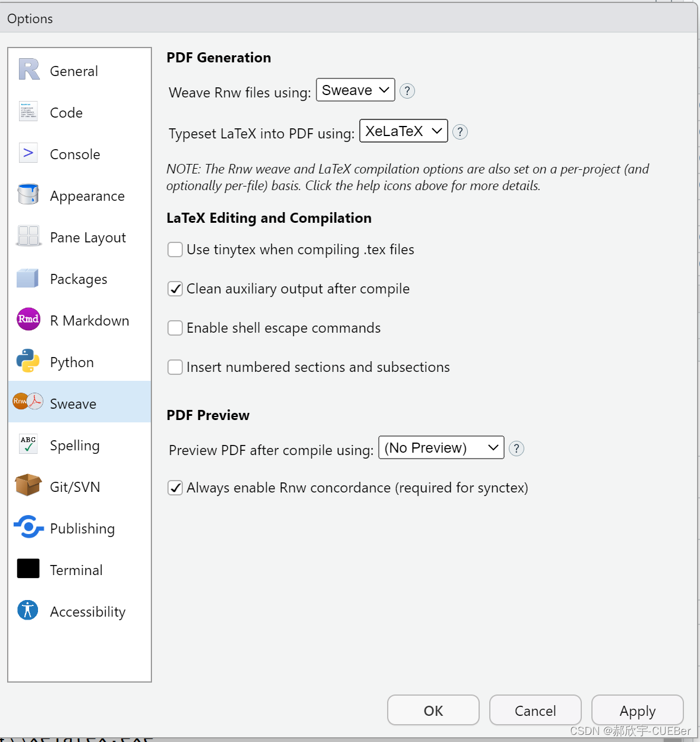Click the General R logo icon
The width and height of the screenshot is (700, 742).
click(x=28, y=70)
